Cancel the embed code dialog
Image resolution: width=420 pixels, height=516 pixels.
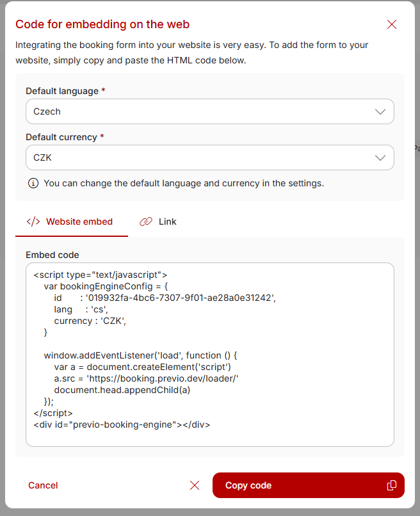coord(43,485)
